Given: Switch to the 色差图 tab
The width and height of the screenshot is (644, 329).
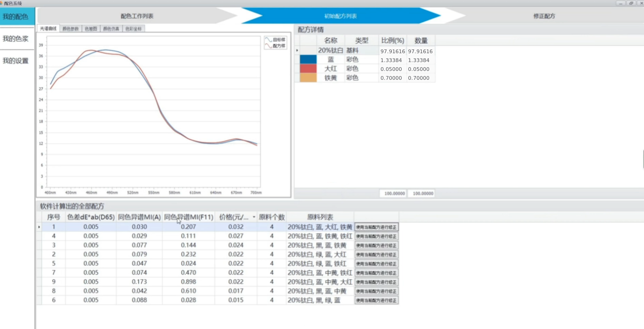Looking at the screenshot, I should pos(91,28).
